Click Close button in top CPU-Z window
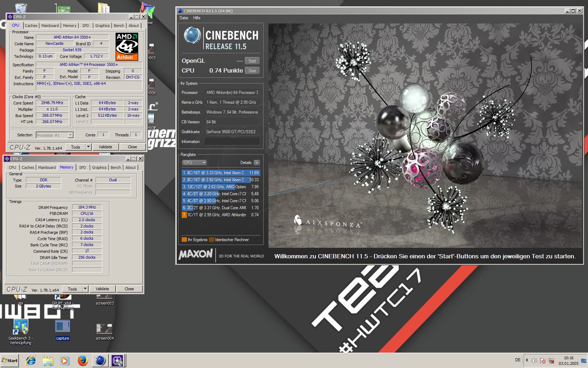Screen dimensions: 588x368 pos(132,147)
